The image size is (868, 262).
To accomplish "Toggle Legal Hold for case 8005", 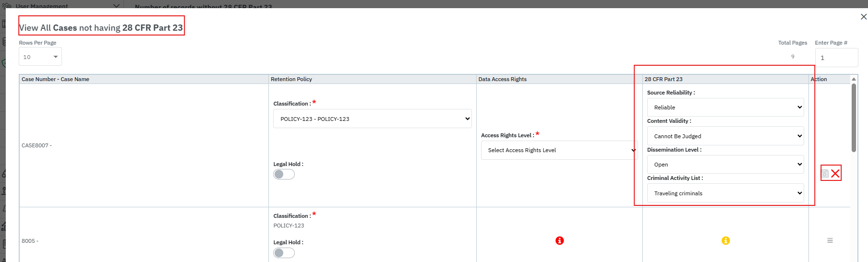I will [284, 253].
